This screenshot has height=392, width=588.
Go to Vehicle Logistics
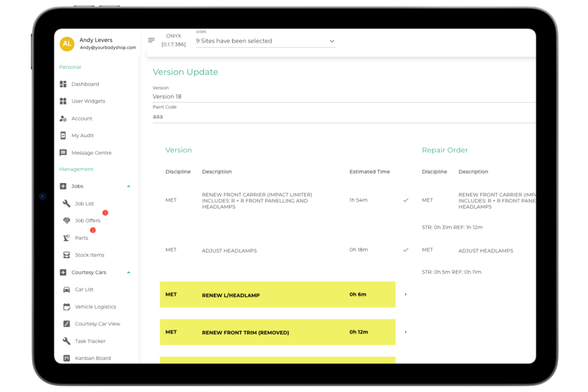pos(96,307)
